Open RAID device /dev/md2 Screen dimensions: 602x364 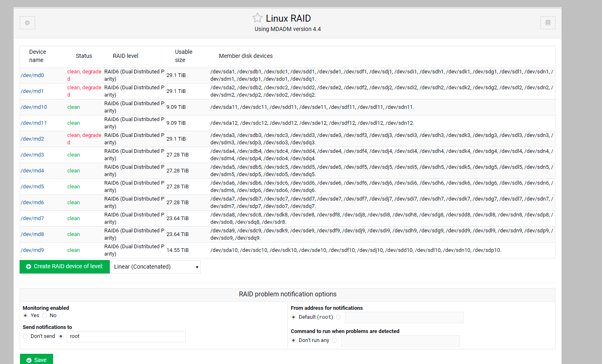tap(32, 139)
